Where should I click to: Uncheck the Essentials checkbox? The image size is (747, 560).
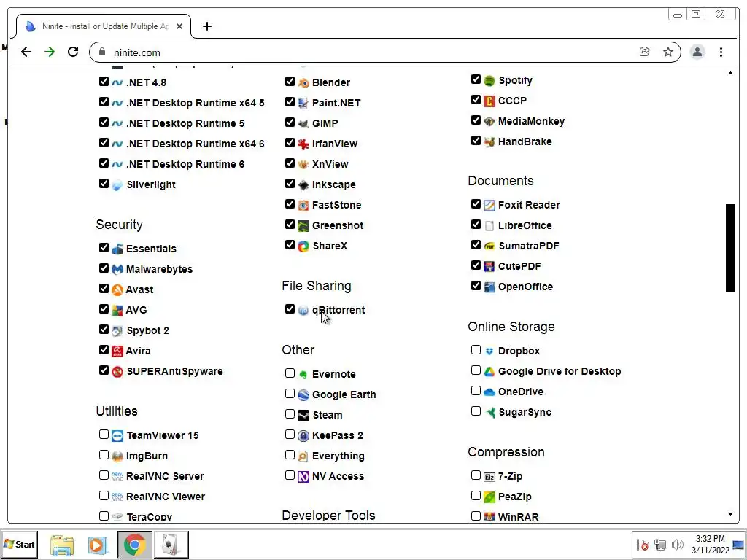click(104, 248)
